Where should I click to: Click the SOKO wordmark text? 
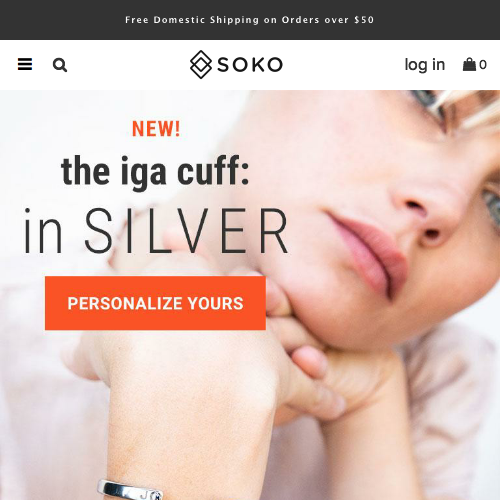(250, 65)
